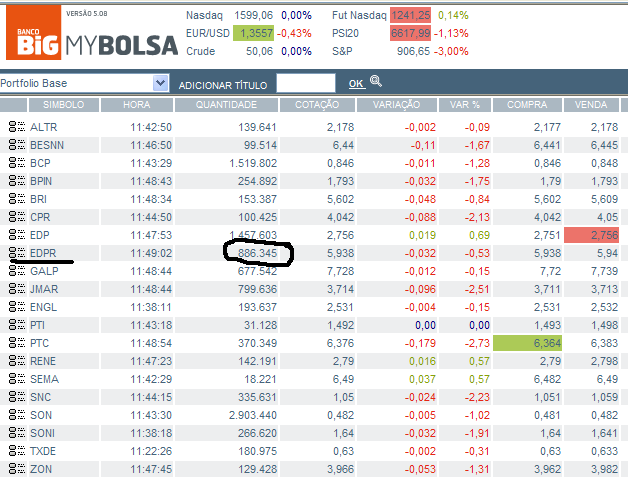This screenshot has width=628, height=485.
Task: Select the ALTR symbol
Action: click(44, 127)
